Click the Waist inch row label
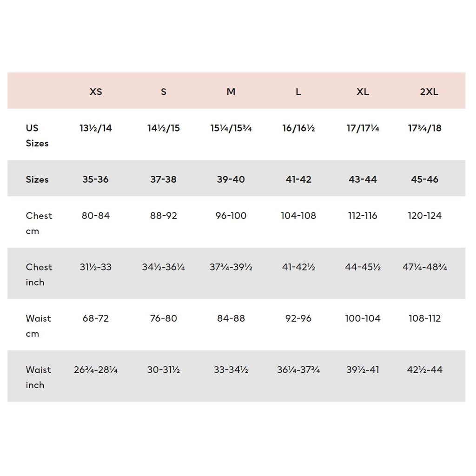The width and height of the screenshot is (476, 476). 39,377
